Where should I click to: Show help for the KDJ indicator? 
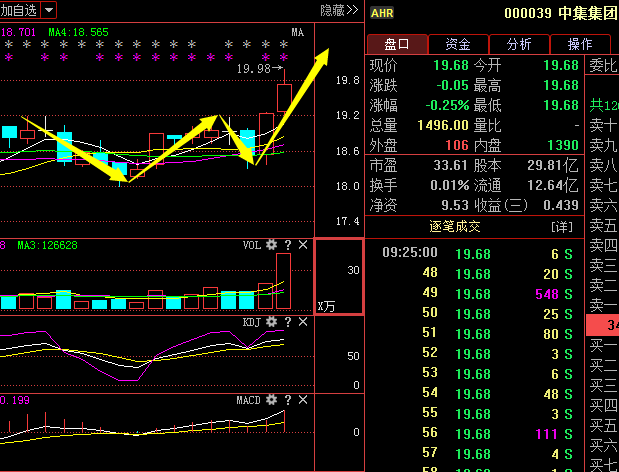click(x=287, y=322)
